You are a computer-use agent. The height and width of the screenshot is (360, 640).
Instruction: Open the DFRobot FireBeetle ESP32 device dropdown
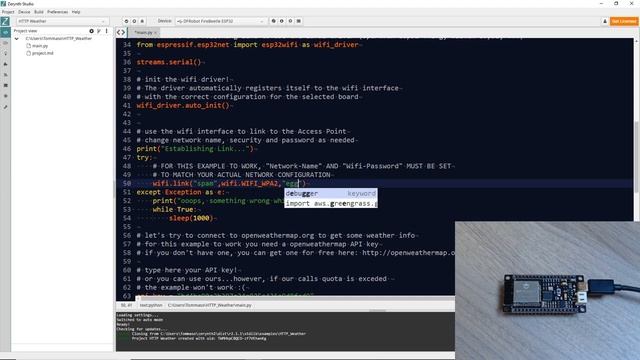(221, 21)
